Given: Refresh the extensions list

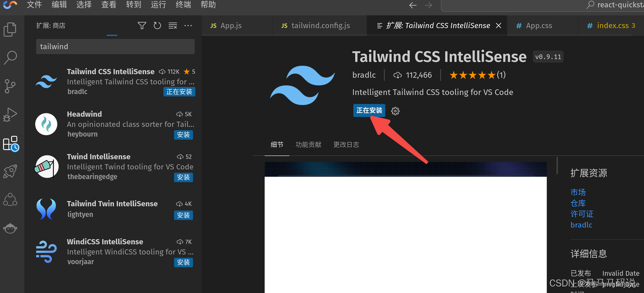Looking at the screenshot, I should [157, 26].
